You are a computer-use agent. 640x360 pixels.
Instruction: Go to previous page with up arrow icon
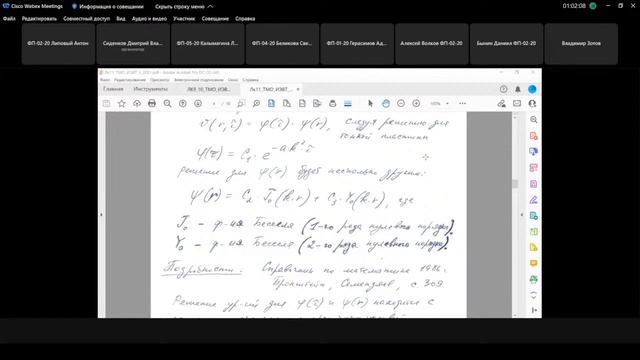pos(183,104)
